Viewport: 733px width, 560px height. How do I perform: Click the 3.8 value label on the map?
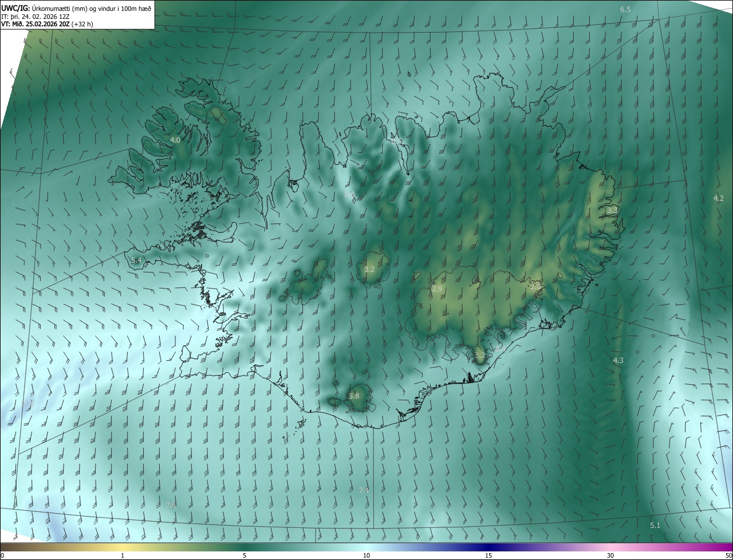pyautogui.click(x=354, y=396)
